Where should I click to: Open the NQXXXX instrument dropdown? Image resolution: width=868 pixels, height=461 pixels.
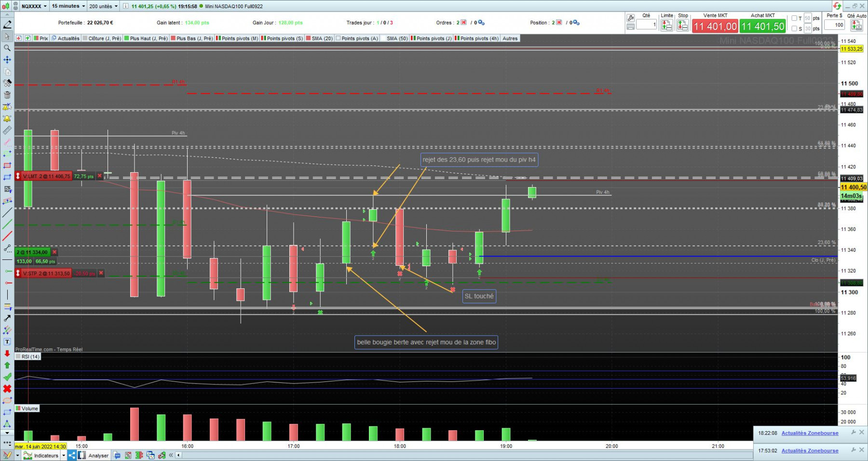tap(34, 6)
